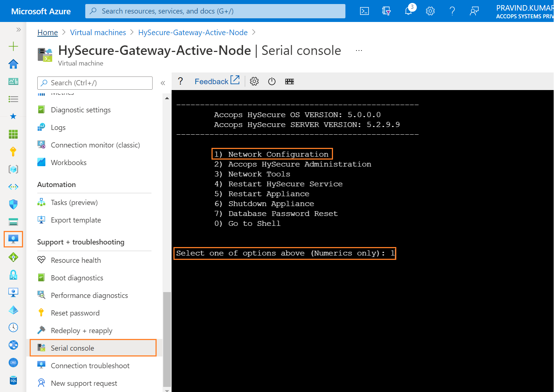Screen dimensions: 554x392
Task: Click '0) Go to Shell' in console
Action: pyautogui.click(x=247, y=223)
